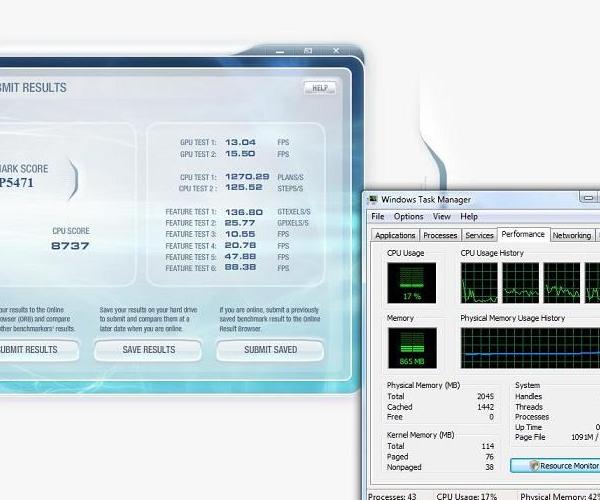The height and width of the screenshot is (500, 600).
Task: Click Kernel Memory Total value 114
Action: pyautogui.click(x=488, y=446)
